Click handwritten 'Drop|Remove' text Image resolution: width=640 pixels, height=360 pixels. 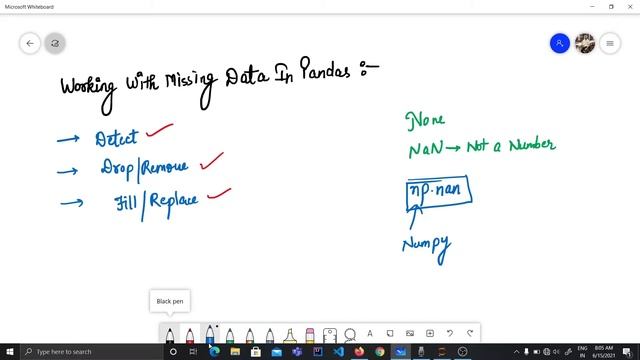point(144,168)
